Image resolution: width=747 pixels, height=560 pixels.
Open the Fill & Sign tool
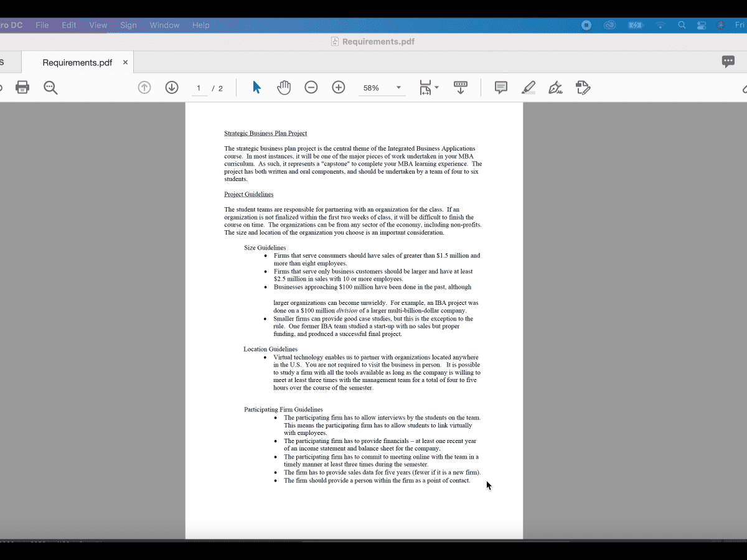[x=556, y=87]
